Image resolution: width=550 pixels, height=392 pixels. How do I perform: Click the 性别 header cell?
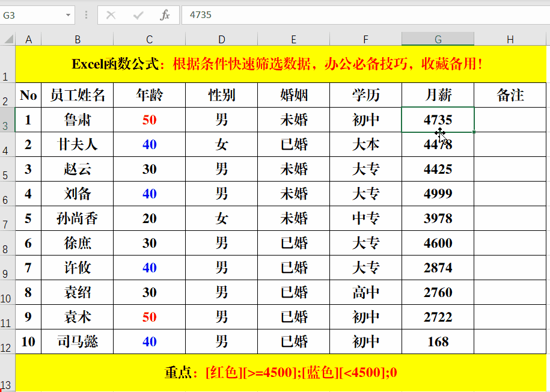click(x=221, y=95)
